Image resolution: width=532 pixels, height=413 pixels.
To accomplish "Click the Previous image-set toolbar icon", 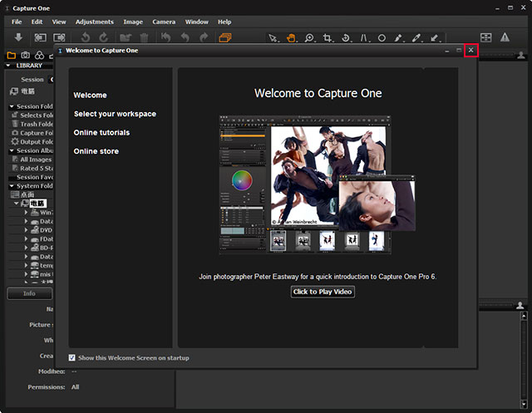I will point(41,37).
